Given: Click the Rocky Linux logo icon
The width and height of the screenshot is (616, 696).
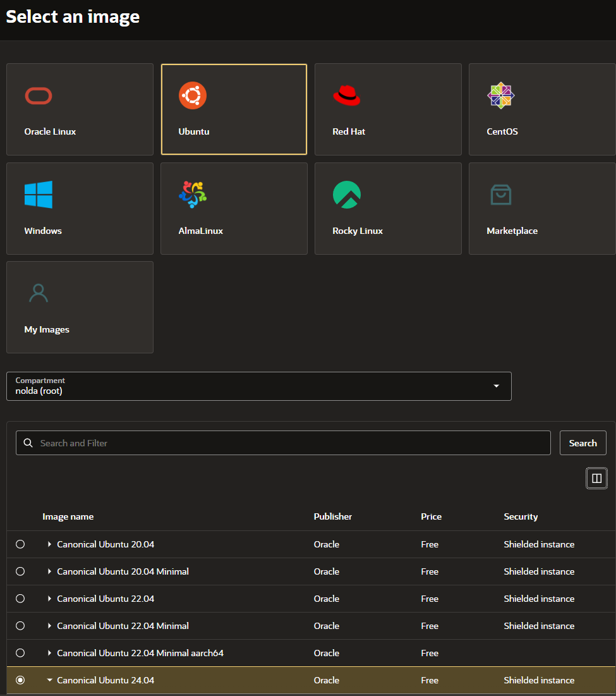Looking at the screenshot, I should click(347, 195).
